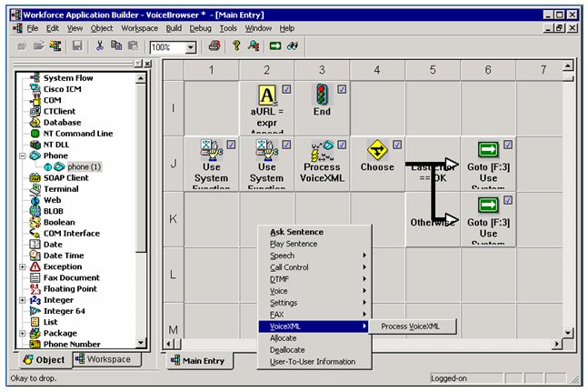This screenshot has width=588, height=392.
Task: Select Database in the object tree
Action: [62, 122]
